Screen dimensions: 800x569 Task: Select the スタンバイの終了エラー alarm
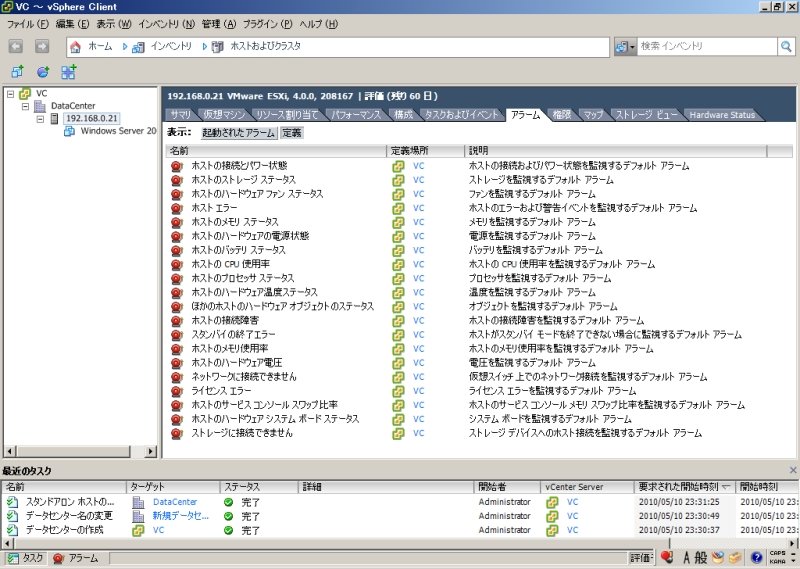coord(233,335)
